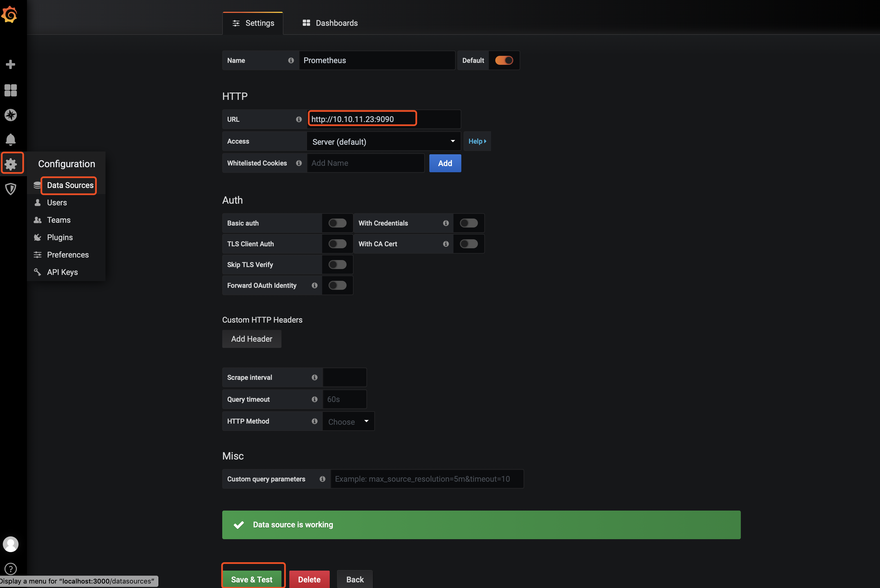Image resolution: width=880 pixels, height=588 pixels.
Task: Open the Server Admin shield icon
Action: (x=10, y=189)
